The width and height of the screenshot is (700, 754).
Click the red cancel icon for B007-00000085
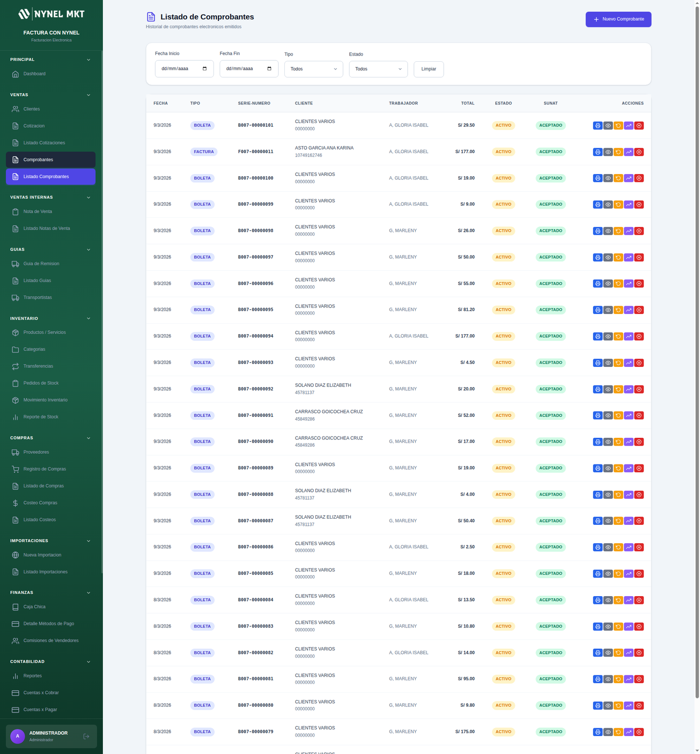click(x=639, y=574)
